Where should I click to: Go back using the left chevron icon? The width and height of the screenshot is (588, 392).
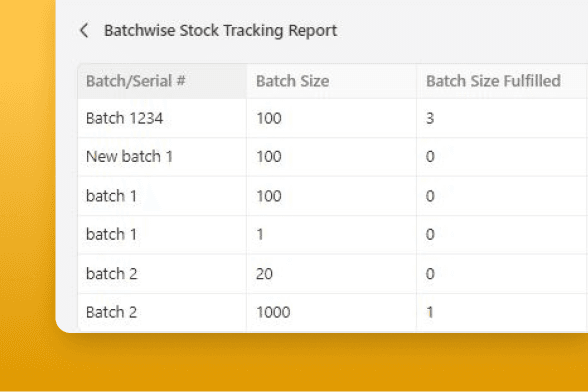tap(84, 30)
